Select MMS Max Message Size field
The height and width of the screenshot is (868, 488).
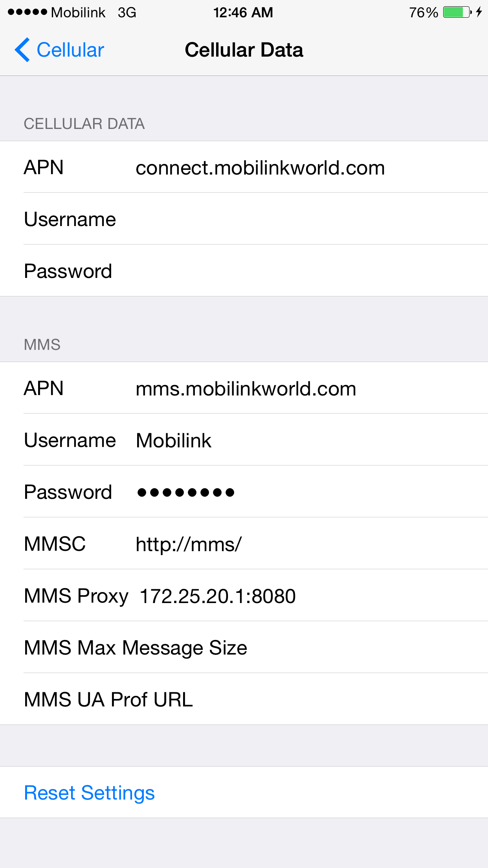[244, 647]
